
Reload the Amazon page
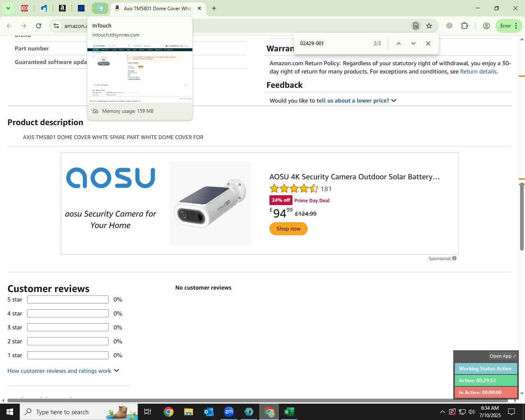[x=39, y=26]
